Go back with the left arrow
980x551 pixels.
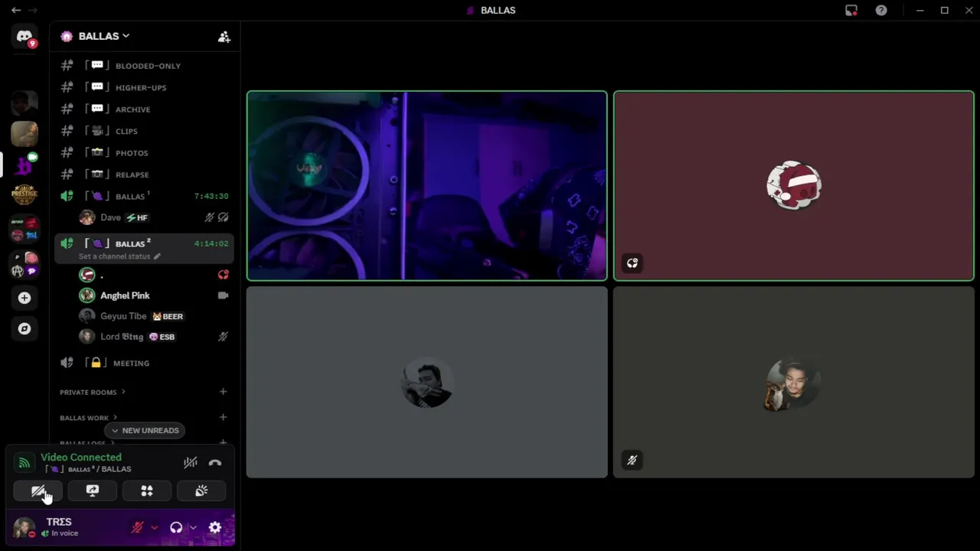(16, 10)
